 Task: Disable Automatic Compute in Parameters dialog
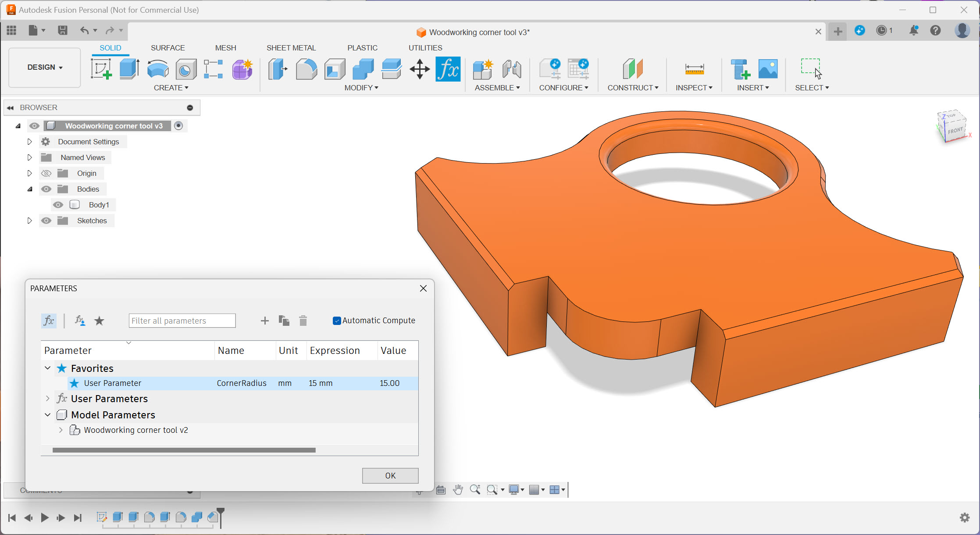coord(337,321)
